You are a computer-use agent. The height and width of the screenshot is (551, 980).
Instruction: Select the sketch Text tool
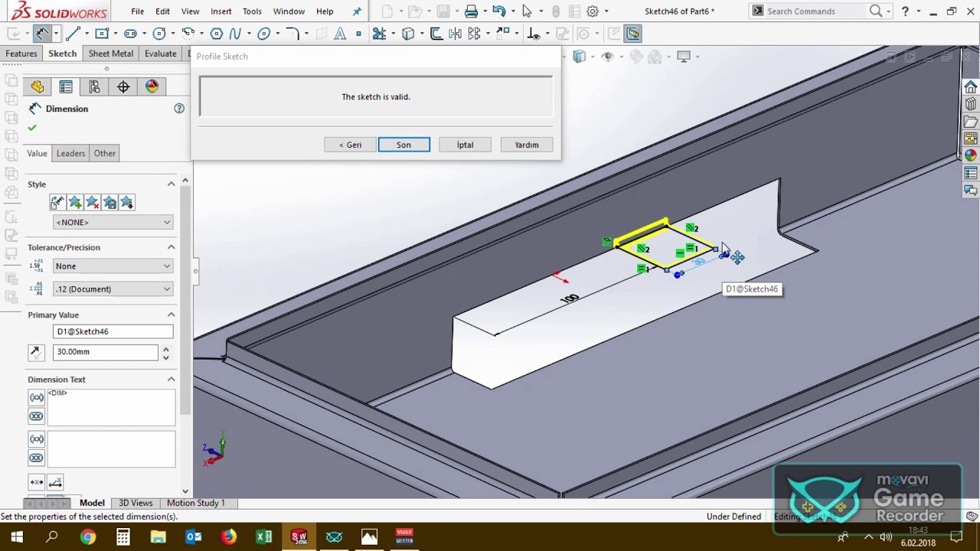tap(340, 34)
